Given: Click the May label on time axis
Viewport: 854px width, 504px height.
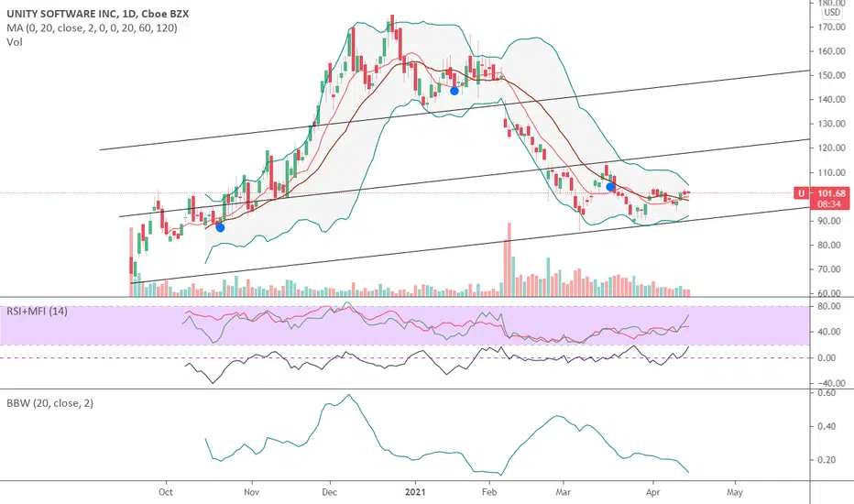Looking at the screenshot, I should [x=735, y=492].
